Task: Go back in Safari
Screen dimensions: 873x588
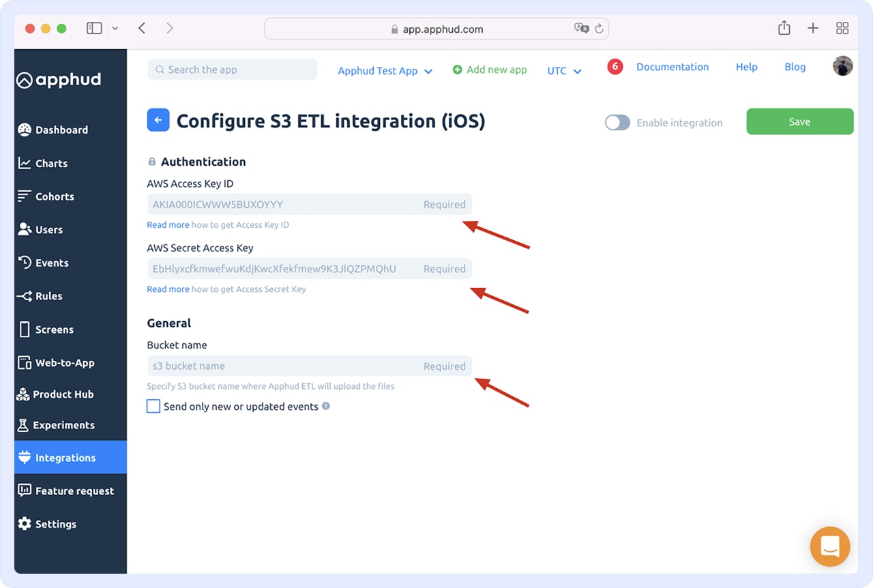Action: 142,28
